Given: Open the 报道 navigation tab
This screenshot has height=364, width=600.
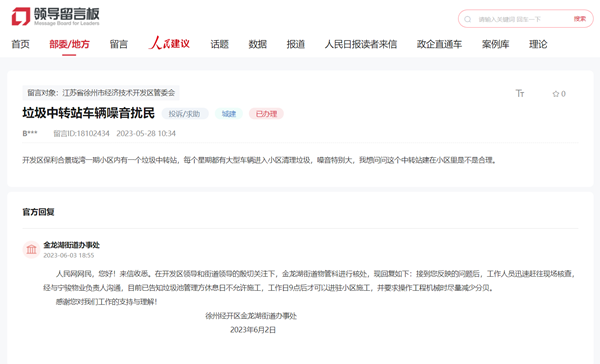Looking at the screenshot, I should (x=296, y=44).
